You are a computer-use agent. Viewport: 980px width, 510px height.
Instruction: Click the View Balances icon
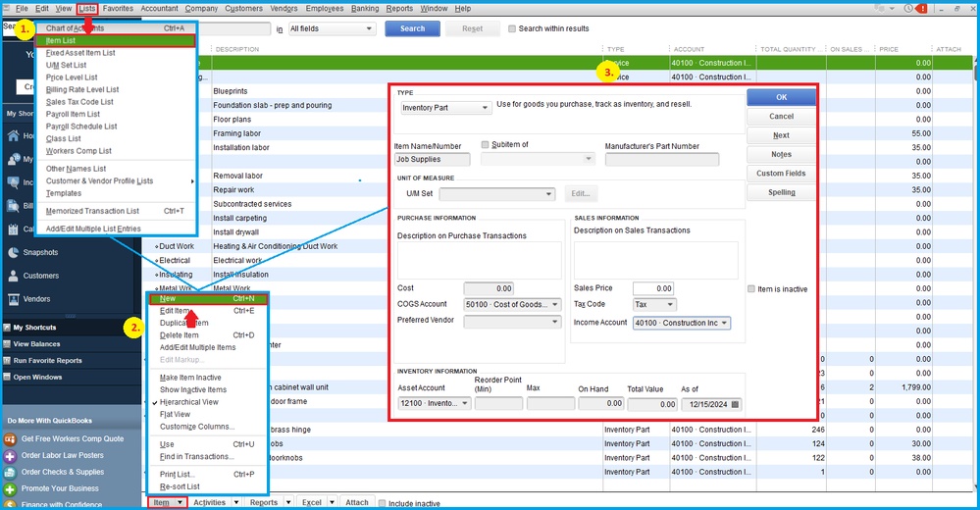point(7,344)
